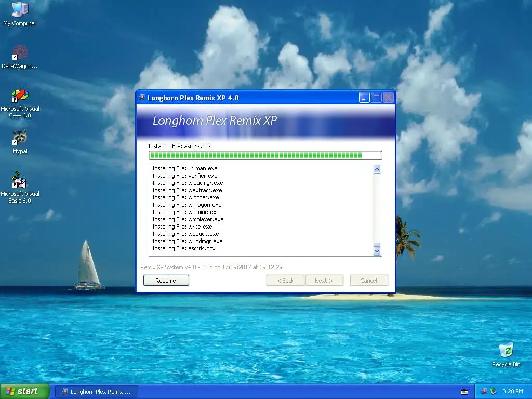Click the Cancel button in the installer
Image resolution: width=532 pixels, height=399 pixels.
[369, 281]
